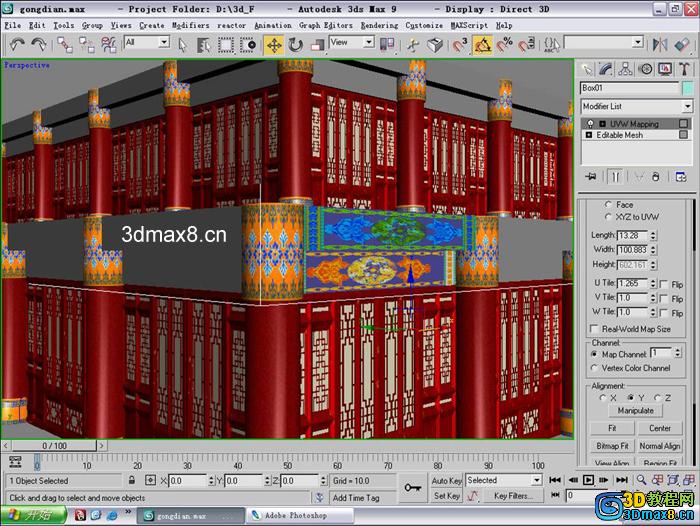Viewport: 700px width, 526px height.
Task: Open Named Selection Sets dropdown
Action: (x=638, y=42)
